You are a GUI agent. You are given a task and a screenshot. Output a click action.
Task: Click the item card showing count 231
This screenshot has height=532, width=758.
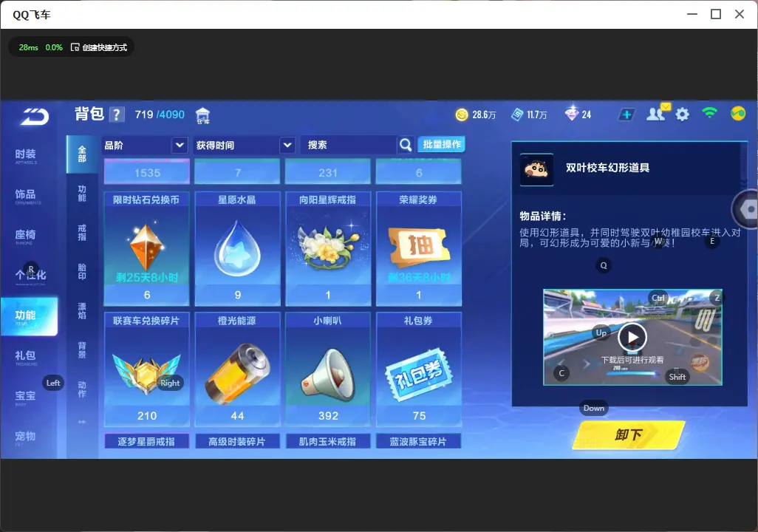tap(328, 172)
